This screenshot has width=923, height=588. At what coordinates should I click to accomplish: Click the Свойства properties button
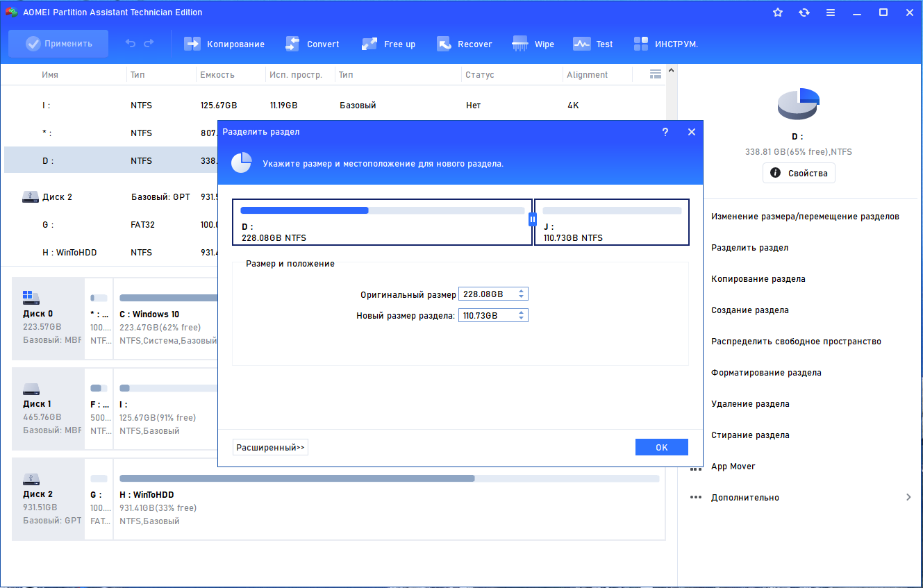point(799,173)
